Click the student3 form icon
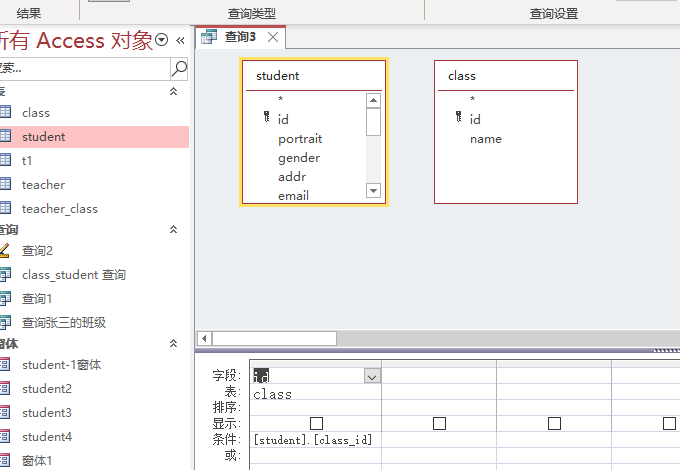This screenshot has height=470, width=680. pos(5,412)
